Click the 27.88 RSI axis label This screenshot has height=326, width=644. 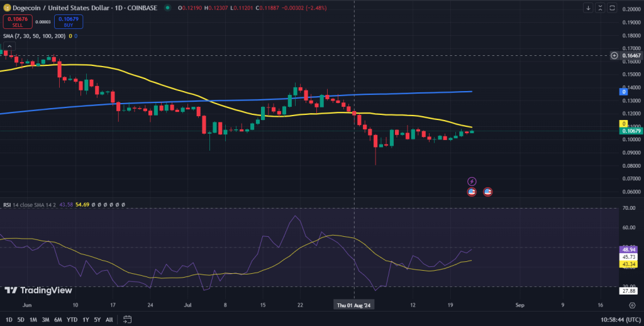pyautogui.click(x=629, y=291)
